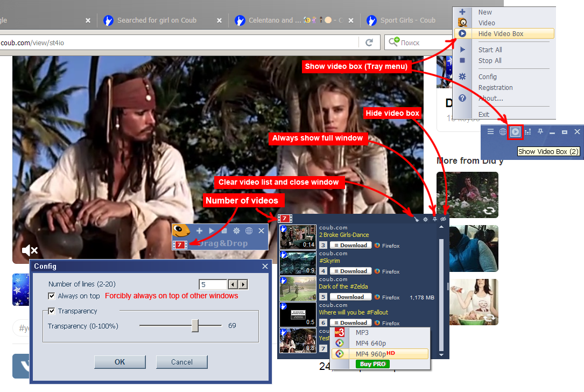Screen dimensions: 584x392
Task: Reload the page with the refresh icon
Action: (x=369, y=43)
